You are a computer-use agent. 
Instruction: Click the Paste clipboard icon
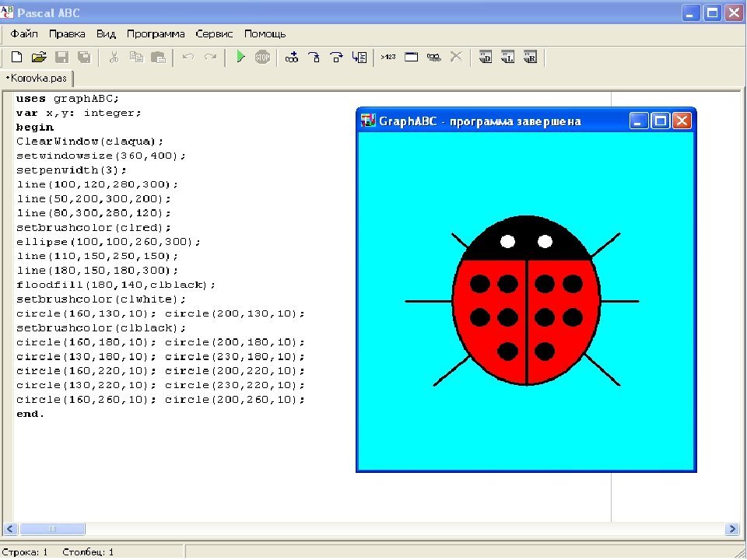coord(158,57)
